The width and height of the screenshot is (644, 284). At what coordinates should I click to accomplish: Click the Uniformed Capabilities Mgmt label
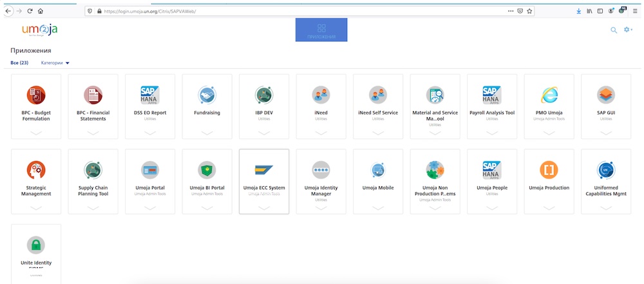click(x=606, y=191)
